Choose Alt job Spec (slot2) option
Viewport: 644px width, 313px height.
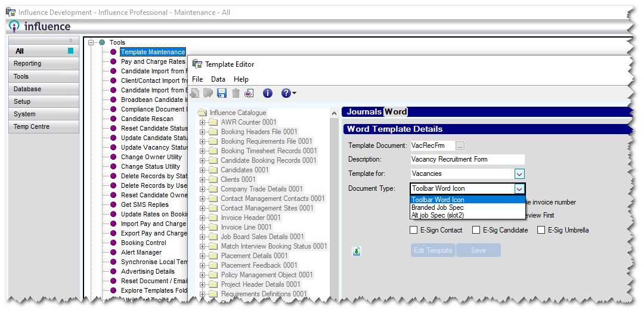click(x=468, y=215)
